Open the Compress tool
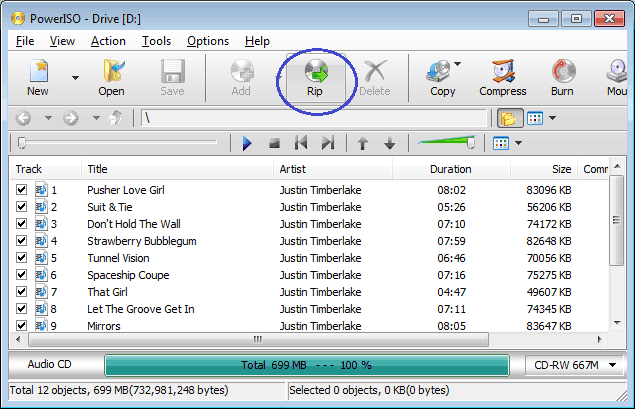 coord(503,78)
